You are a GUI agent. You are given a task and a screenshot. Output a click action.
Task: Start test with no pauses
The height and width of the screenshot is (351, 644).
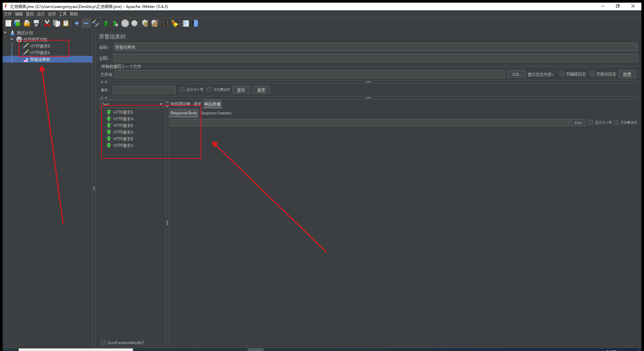point(115,23)
